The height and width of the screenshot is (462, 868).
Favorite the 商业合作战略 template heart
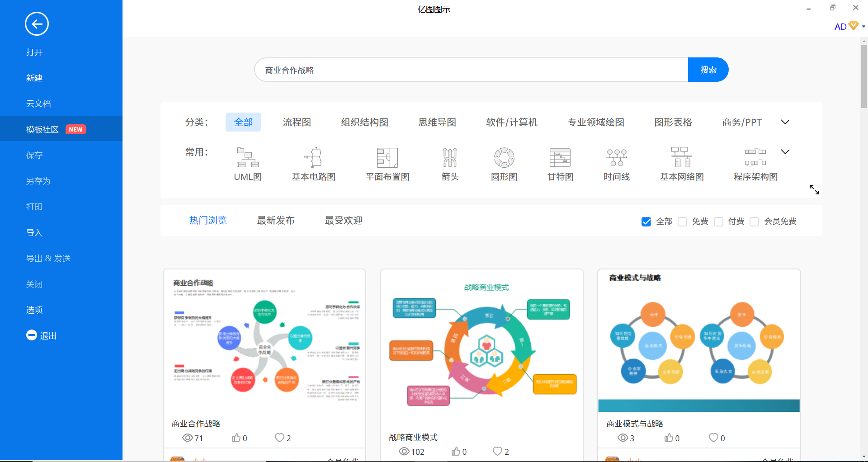click(279, 438)
